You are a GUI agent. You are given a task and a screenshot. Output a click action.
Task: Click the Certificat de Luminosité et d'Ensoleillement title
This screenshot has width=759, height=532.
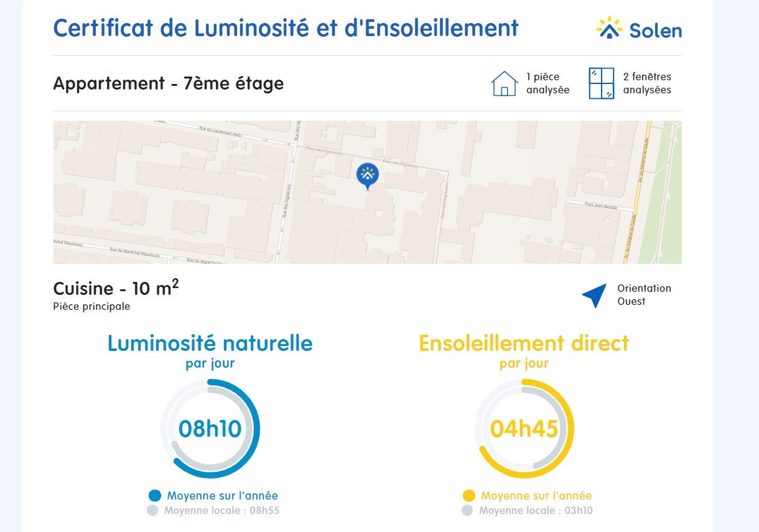286,28
